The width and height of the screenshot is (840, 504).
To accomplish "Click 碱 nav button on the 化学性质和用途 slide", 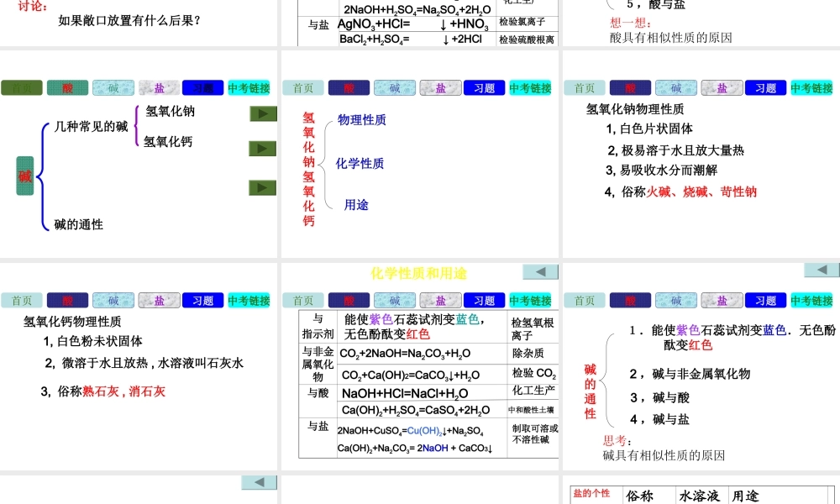I will 395,301.
